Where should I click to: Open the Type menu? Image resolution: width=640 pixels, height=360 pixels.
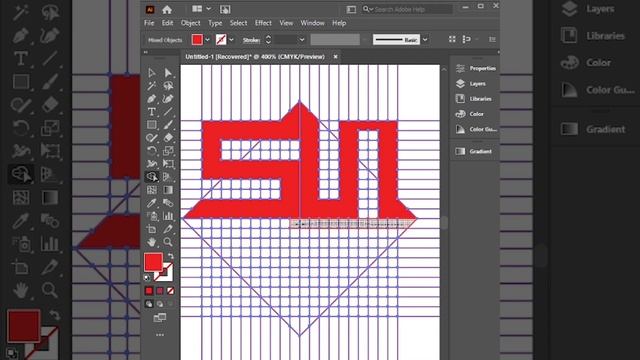click(x=215, y=23)
